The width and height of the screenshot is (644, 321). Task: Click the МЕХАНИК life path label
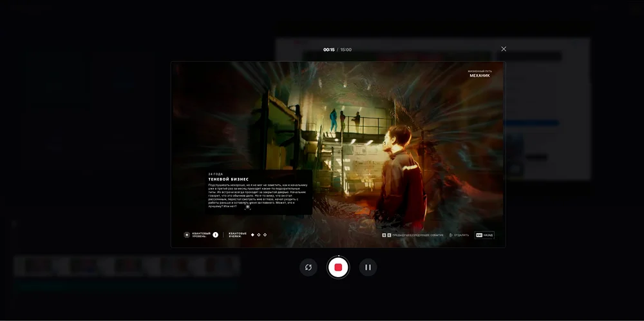point(479,75)
